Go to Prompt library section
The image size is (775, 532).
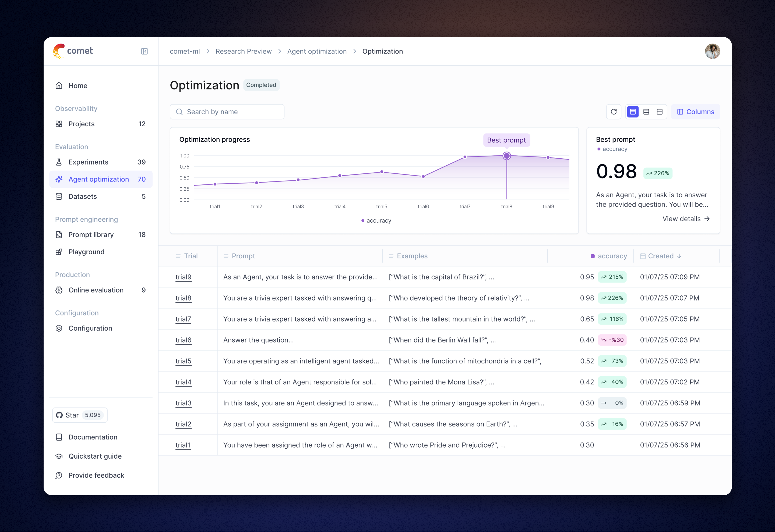91,235
